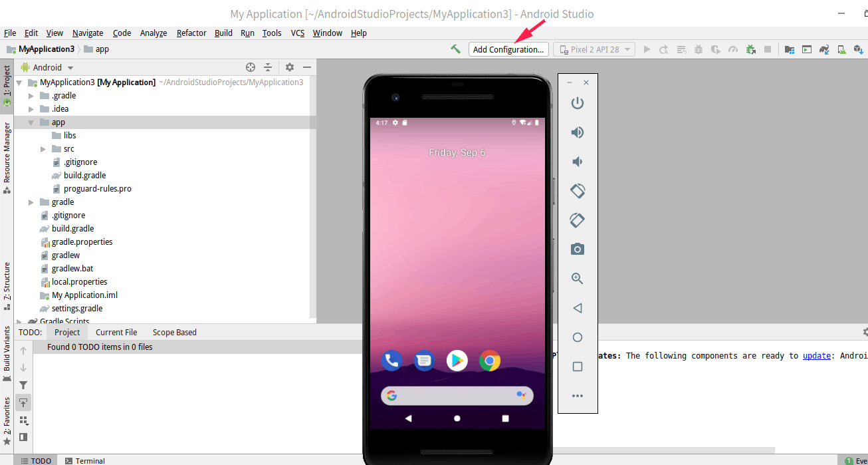Open the Tools menu

[x=272, y=33]
